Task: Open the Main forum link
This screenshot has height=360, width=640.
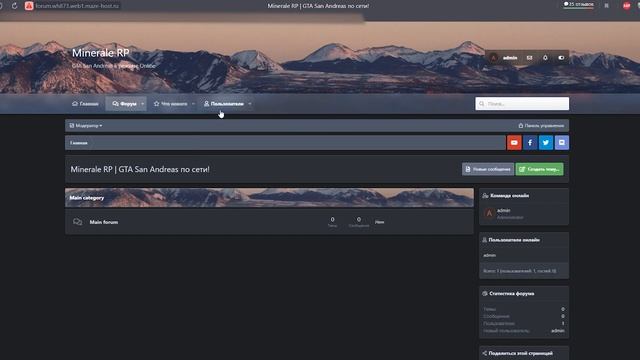Action: tap(104, 222)
